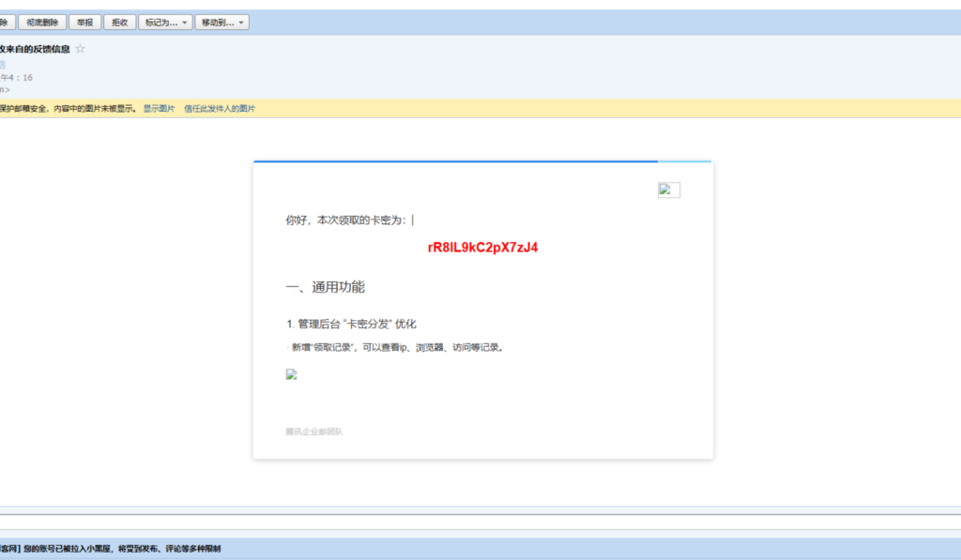961x560 pixels.
Task: Click the 管理后台 卡密分发 优化 line
Action: pos(351,324)
